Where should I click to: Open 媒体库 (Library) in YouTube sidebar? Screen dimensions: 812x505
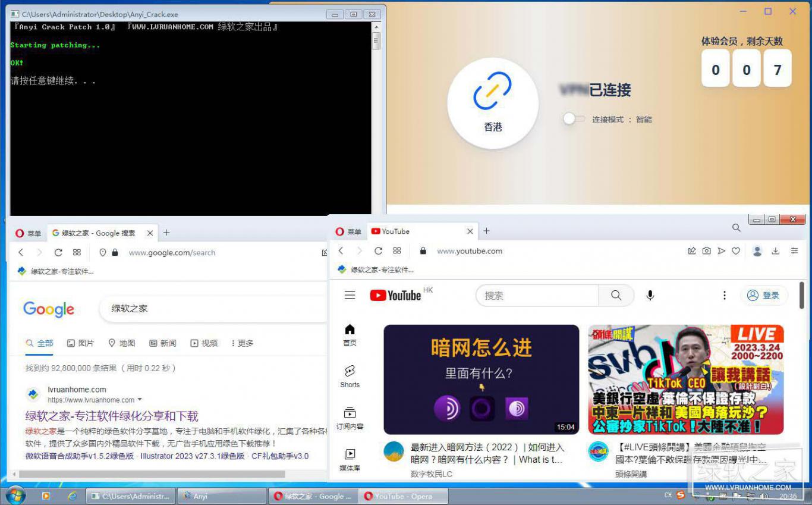click(x=350, y=458)
